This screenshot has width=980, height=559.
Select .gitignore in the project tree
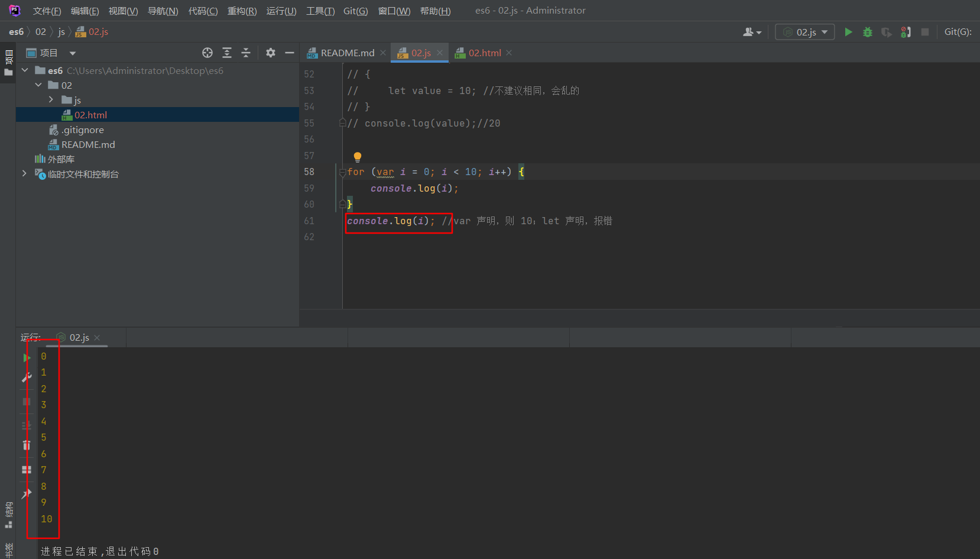(83, 130)
